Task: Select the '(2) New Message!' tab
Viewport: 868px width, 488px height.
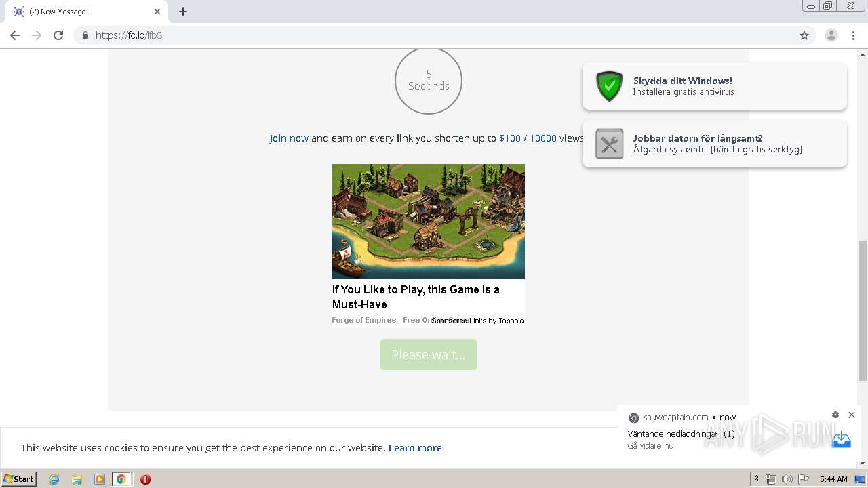Action: (x=86, y=12)
